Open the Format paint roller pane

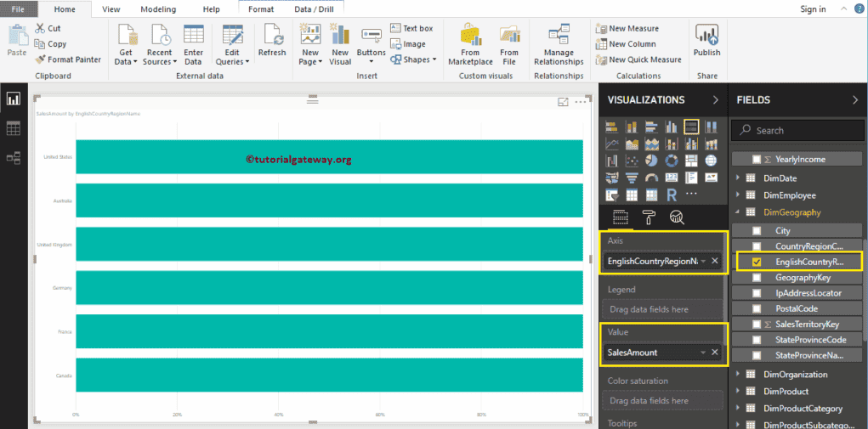649,217
